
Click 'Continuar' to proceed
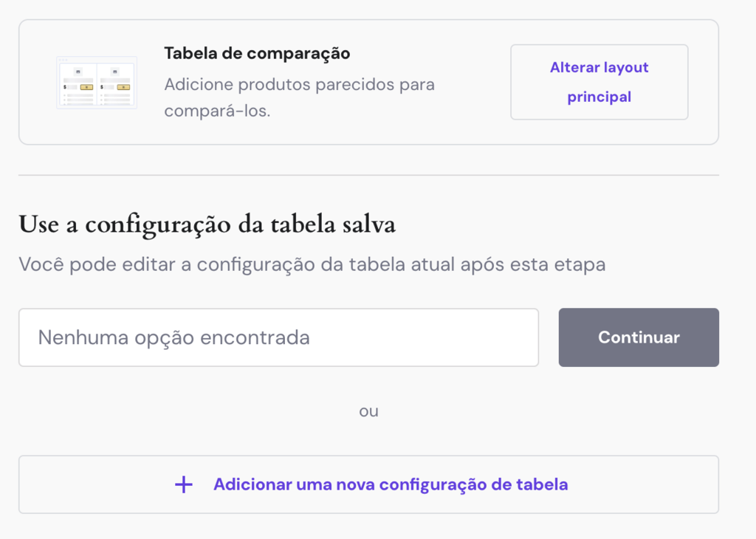coord(638,337)
